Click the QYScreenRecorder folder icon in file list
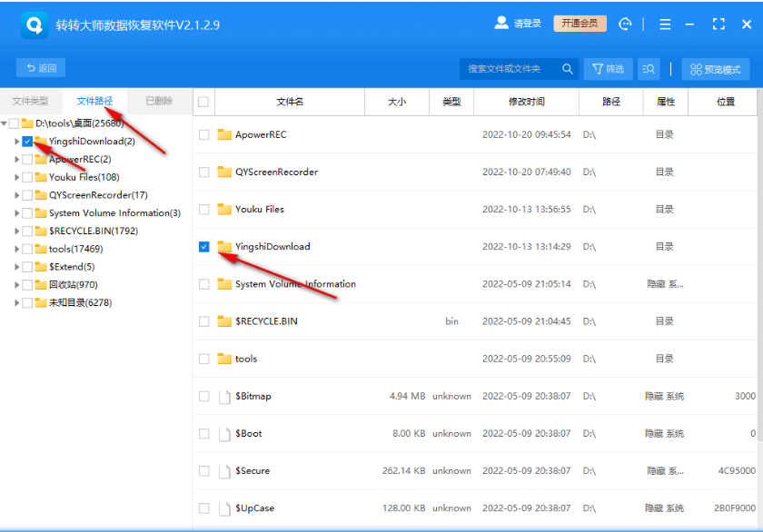 tap(224, 172)
